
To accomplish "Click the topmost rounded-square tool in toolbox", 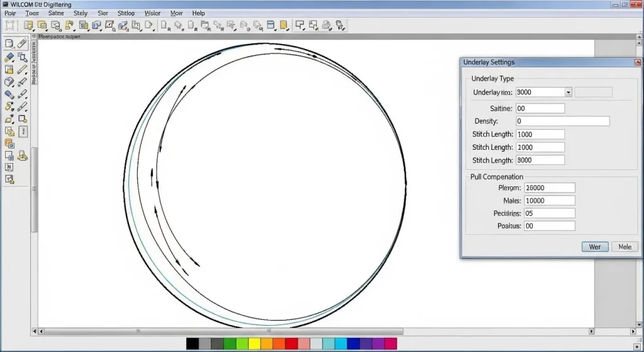I will click(x=9, y=43).
